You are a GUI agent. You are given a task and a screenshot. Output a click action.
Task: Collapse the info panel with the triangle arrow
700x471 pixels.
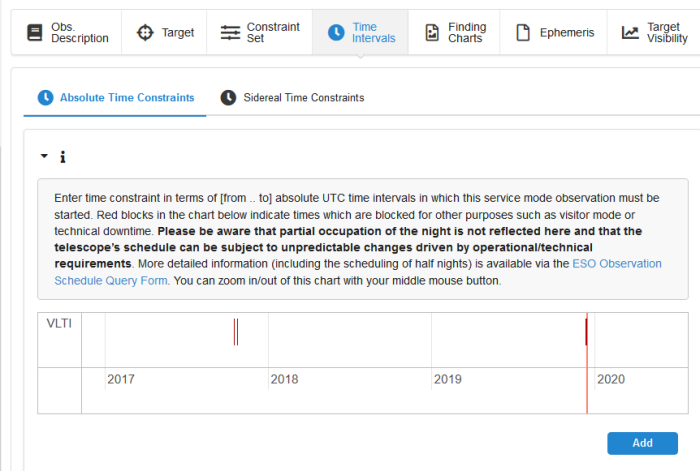[44, 157]
